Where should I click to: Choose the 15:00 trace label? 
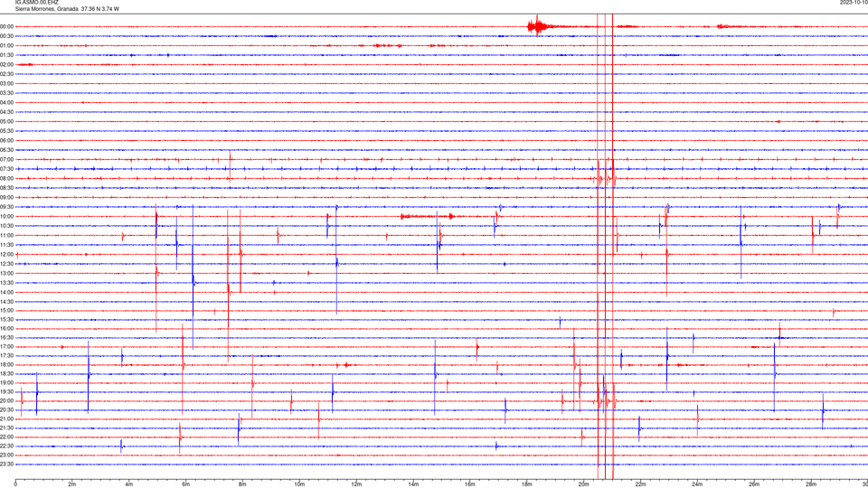tap(6, 310)
